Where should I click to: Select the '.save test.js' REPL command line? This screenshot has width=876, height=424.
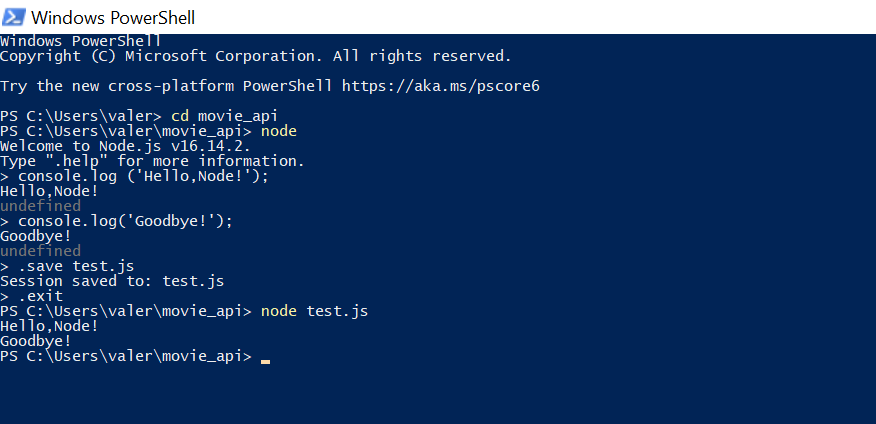[67, 266]
